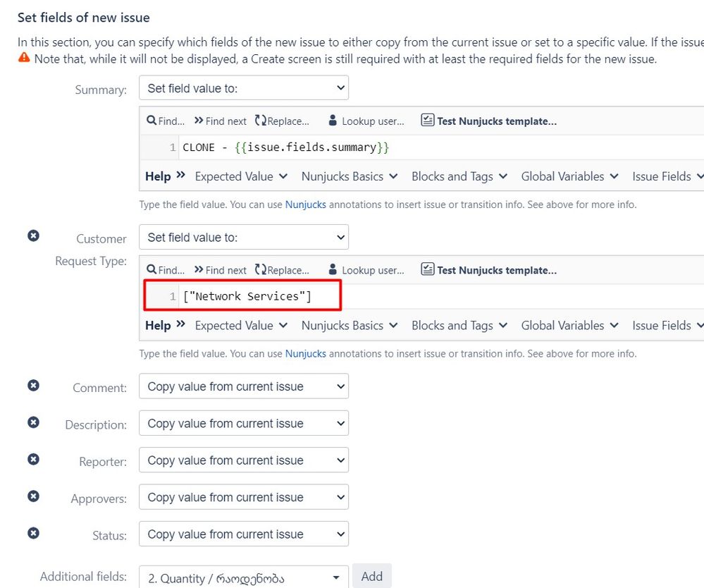Open the Comment copy value dropdown

[x=244, y=386]
